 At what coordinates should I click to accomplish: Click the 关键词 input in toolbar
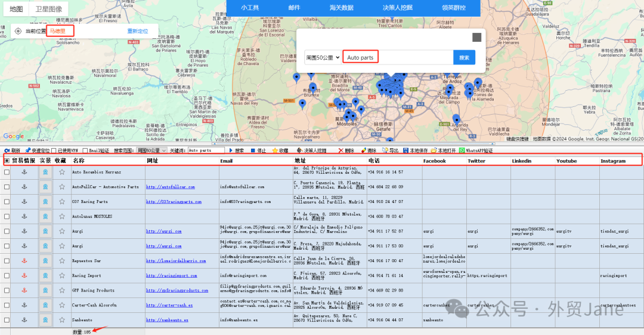click(206, 150)
